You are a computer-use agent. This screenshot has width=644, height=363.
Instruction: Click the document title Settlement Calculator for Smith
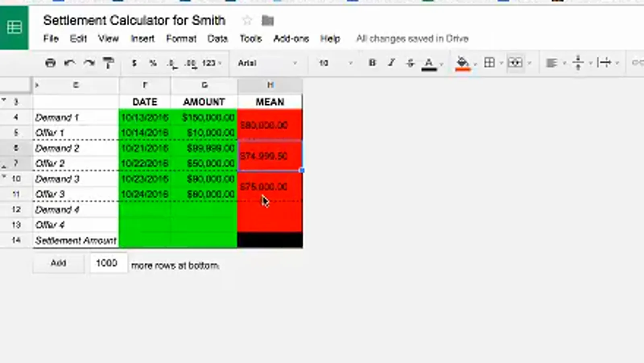click(x=134, y=20)
